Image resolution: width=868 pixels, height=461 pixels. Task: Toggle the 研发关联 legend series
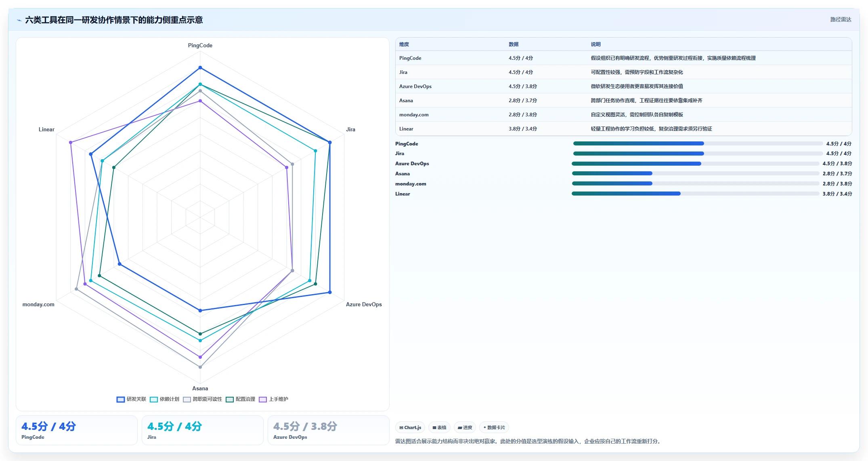click(132, 399)
